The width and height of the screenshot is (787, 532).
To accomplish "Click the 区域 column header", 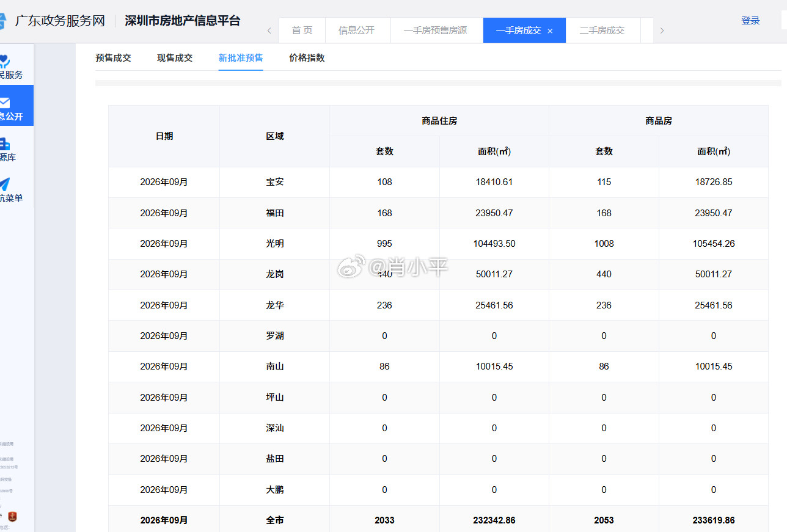I will [274, 136].
